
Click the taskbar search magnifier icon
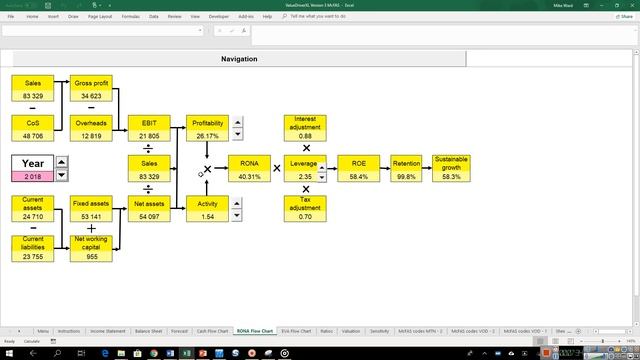click(x=58, y=353)
